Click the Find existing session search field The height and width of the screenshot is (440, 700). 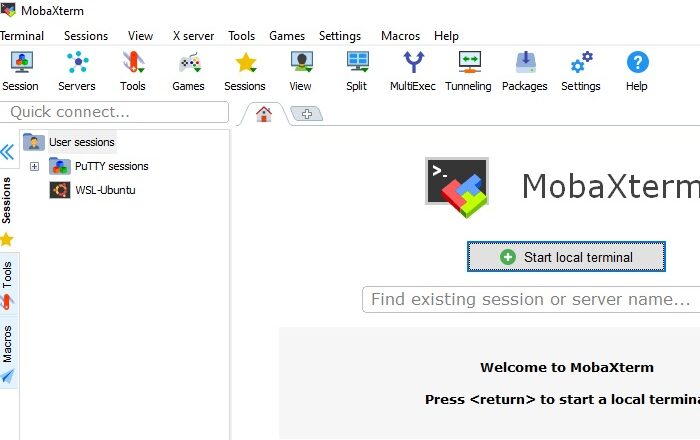(531, 299)
